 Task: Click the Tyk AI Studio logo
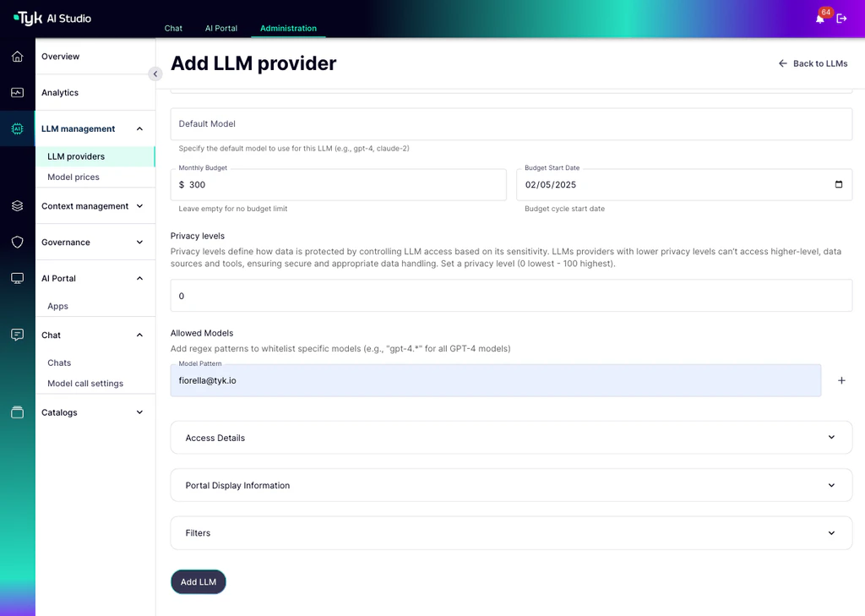pos(52,19)
